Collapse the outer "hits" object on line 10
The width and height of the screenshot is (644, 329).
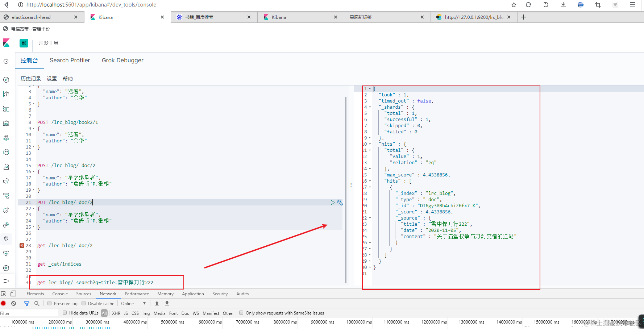[370, 144]
